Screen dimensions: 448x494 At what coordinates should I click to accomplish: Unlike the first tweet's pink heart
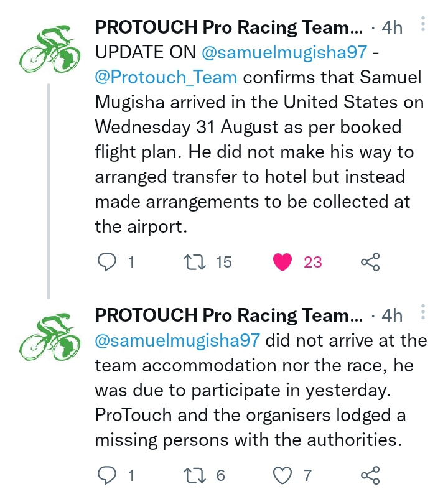[282, 262]
